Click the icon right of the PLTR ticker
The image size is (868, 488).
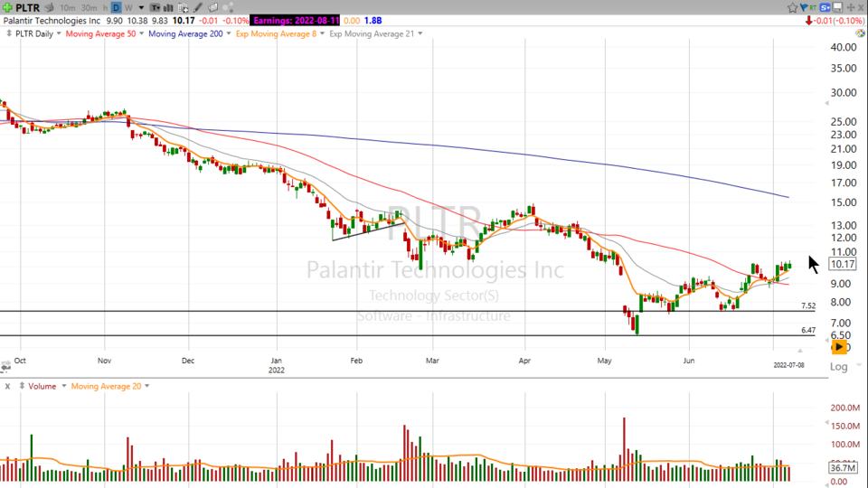[x=49, y=8]
